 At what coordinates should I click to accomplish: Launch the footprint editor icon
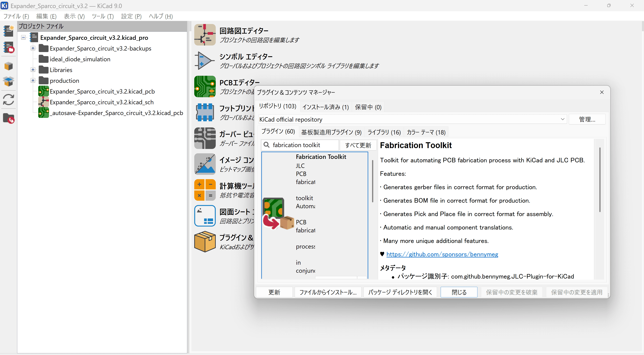click(205, 112)
